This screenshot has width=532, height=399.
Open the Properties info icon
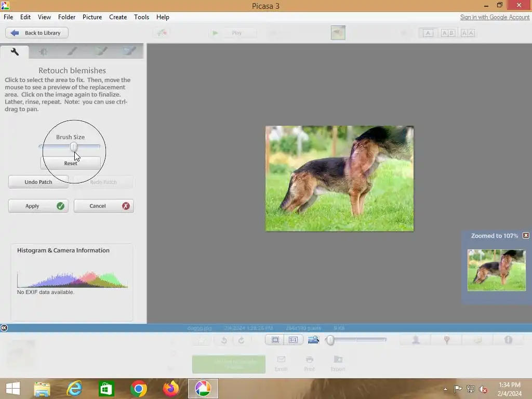(508, 340)
